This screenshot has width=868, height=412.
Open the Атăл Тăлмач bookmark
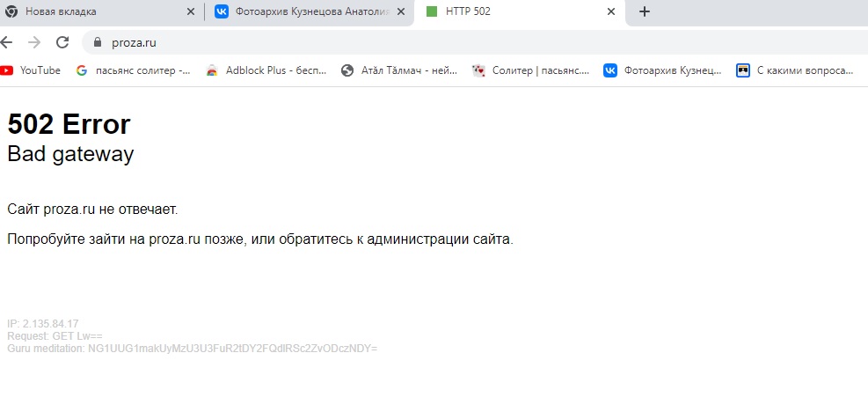click(x=399, y=70)
